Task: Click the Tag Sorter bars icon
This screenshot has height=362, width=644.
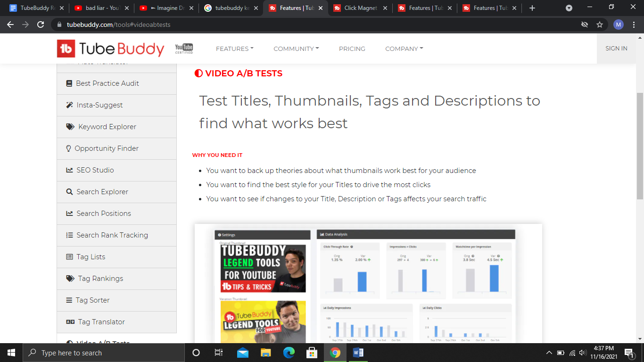Action: (69, 300)
